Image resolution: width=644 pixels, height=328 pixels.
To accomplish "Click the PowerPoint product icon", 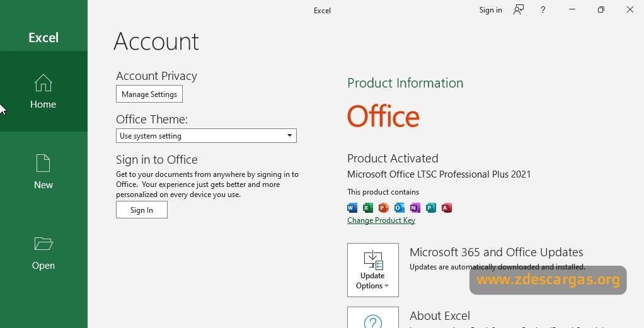I will pyautogui.click(x=383, y=208).
